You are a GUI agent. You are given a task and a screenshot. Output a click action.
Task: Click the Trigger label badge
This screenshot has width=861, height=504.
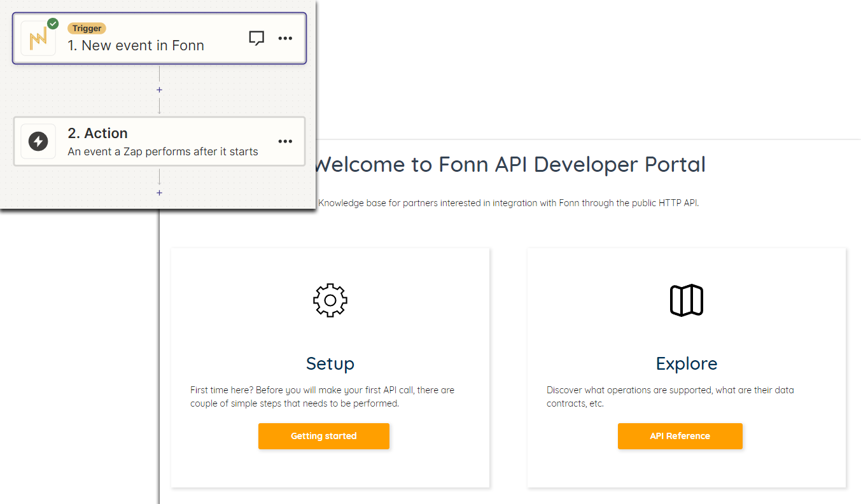(x=87, y=28)
